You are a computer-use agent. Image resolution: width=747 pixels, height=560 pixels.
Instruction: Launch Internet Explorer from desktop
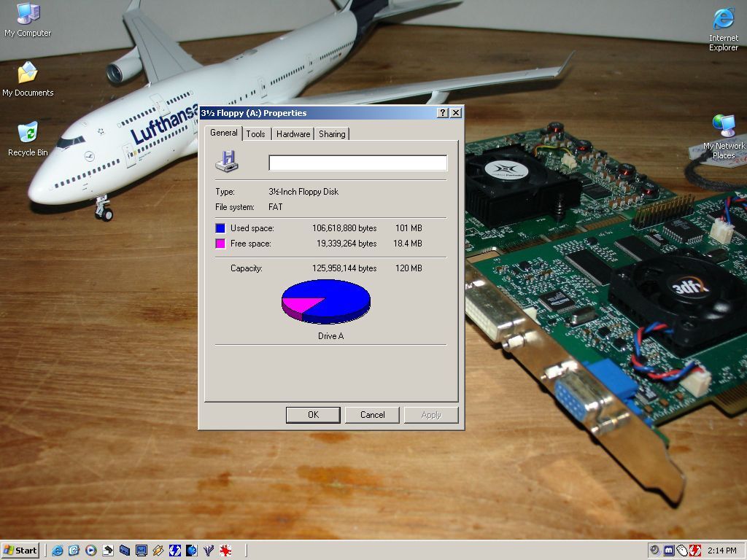tap(723, 28)
